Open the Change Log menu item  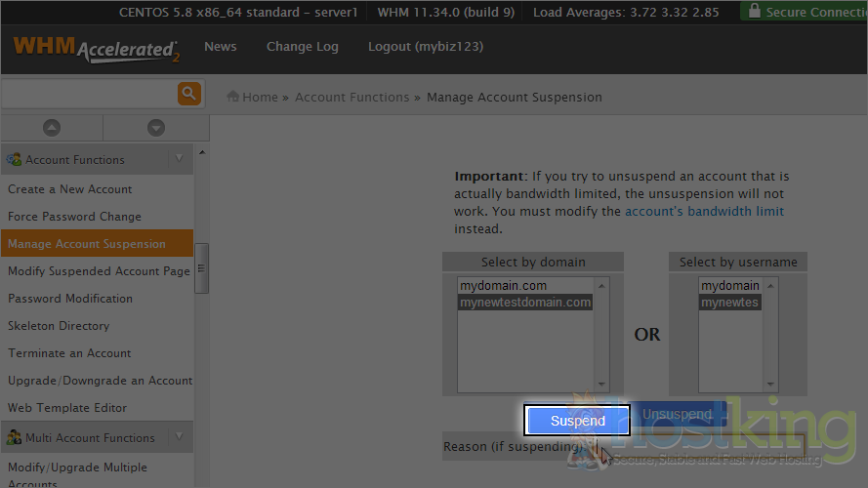coord(302,47)
